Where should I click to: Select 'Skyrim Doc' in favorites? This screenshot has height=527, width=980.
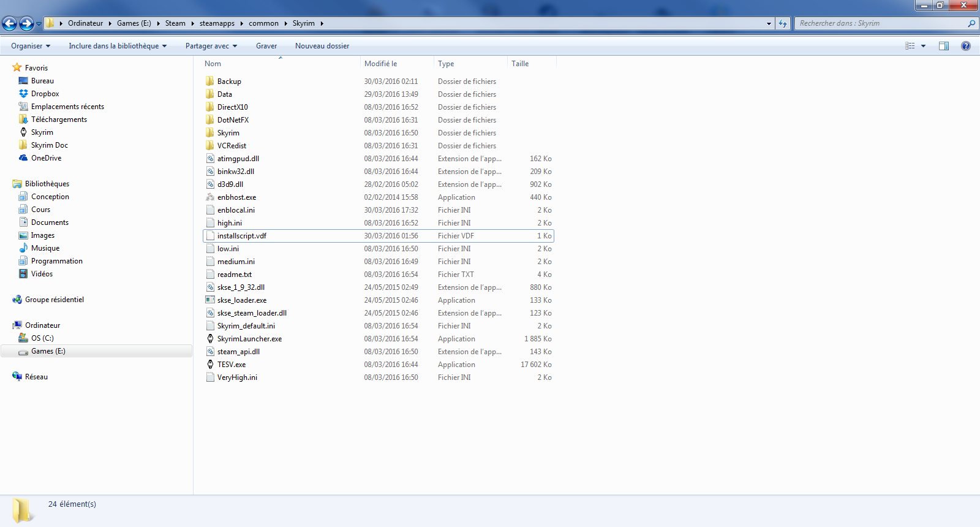(x=49, y=145)
